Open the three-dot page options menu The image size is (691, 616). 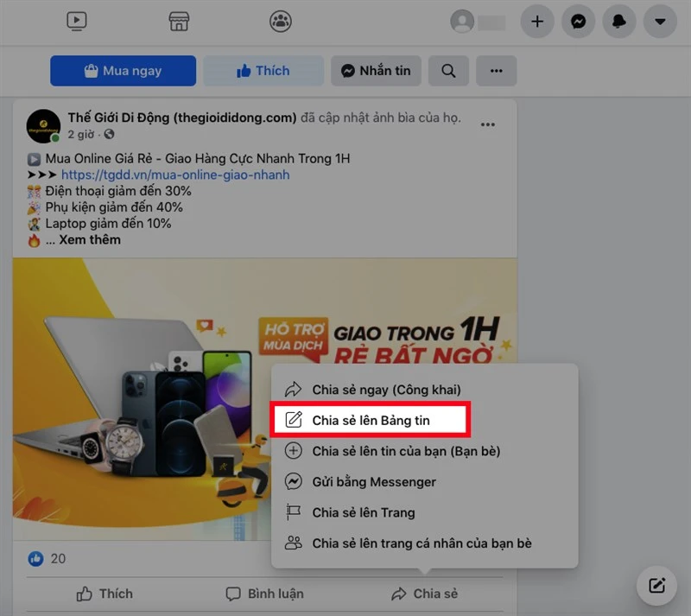(497, 71)
